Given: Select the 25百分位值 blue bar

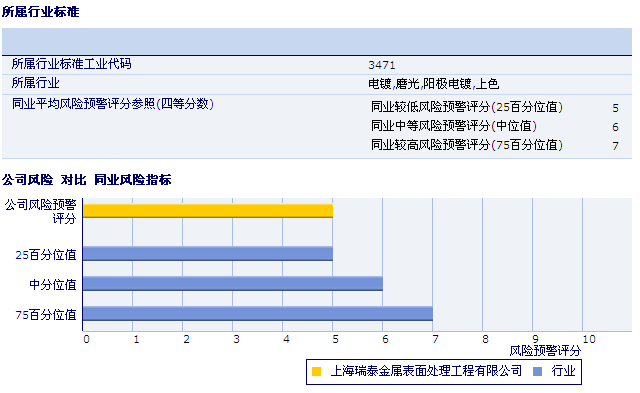Looking at the screenshot, I should click(208, 253).
